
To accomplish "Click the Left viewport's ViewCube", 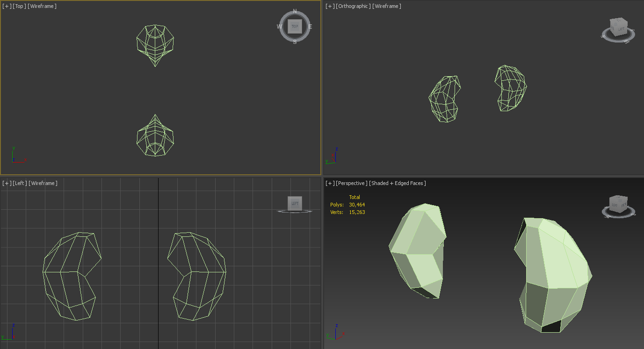I will pyautogui.click(x=295, y=203).
